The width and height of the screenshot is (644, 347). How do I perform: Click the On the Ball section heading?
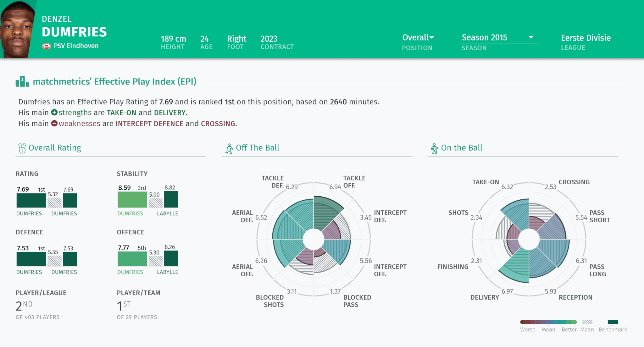tap(462, 148)
